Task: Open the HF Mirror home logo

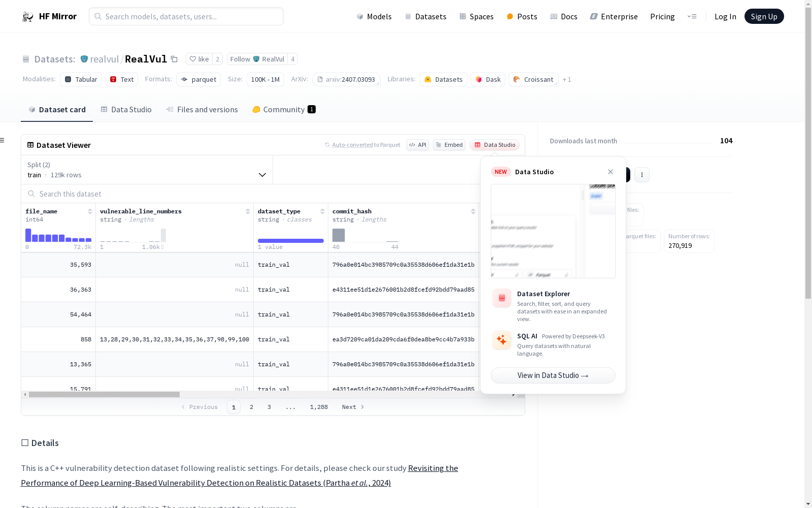Action: coord(49,16)
